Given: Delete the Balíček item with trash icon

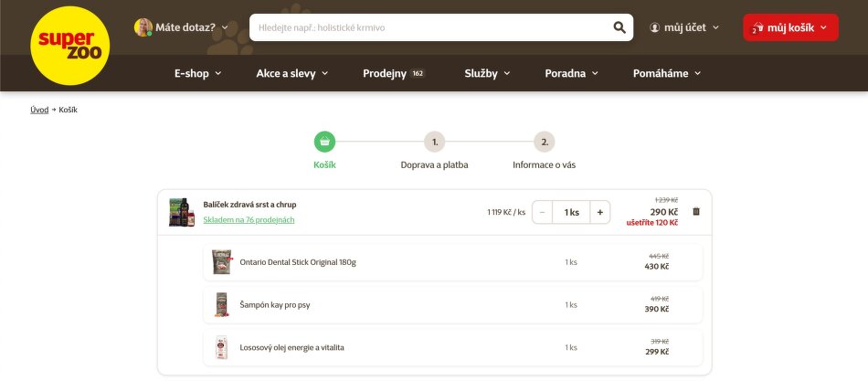Looking at the screenshot, I should click(696, 212).
